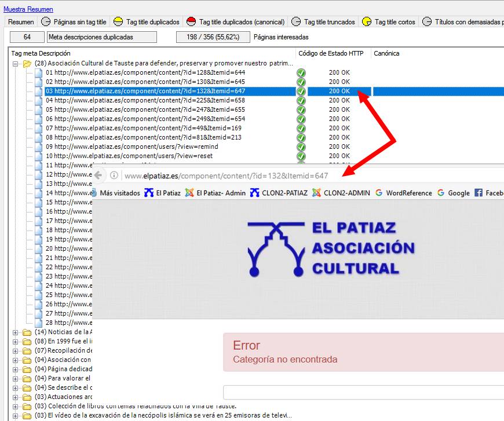Expand the (04) Página dedicad group

15,369
